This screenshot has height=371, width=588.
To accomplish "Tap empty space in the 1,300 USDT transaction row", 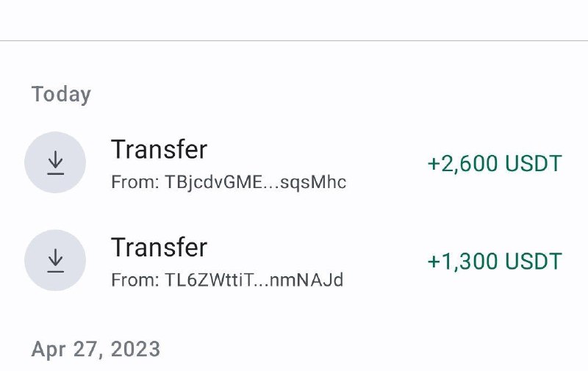I will [387, 261].
